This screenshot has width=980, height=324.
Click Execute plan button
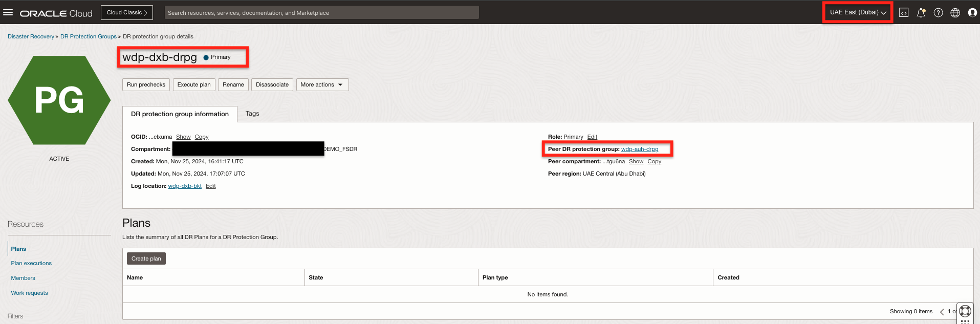pos(194,84)
